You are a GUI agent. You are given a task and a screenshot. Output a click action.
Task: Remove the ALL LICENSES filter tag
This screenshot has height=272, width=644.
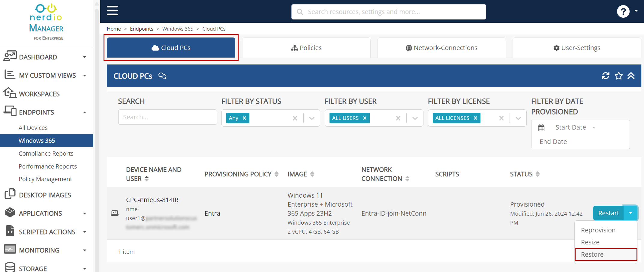click(x=475, y=118)
